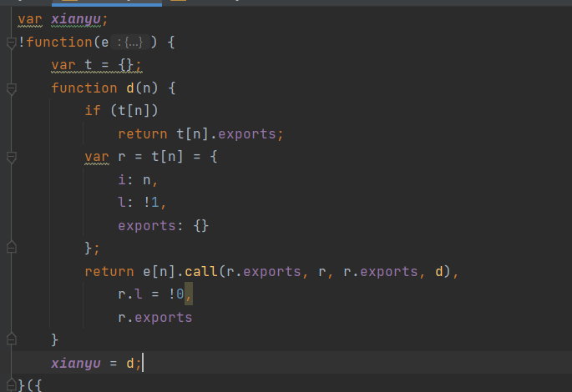
Task: Collapse the function d(n) fold marker
Action: tap(11, 88)
